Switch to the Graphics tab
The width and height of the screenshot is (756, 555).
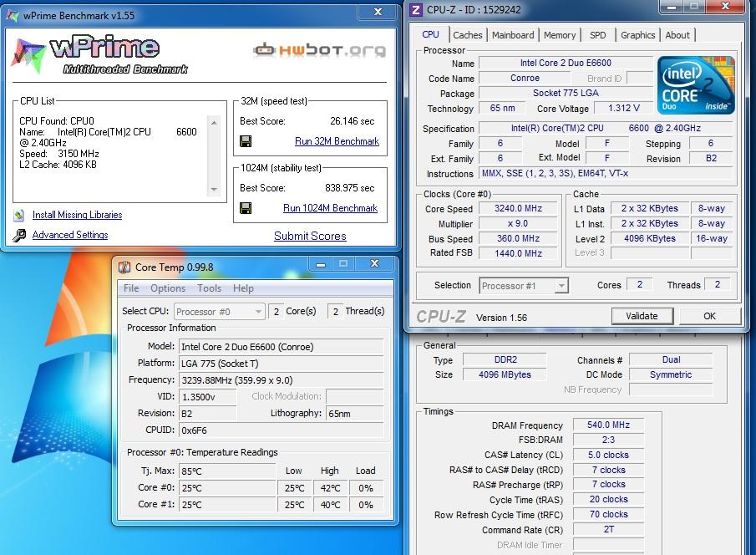tap(637, 35)
